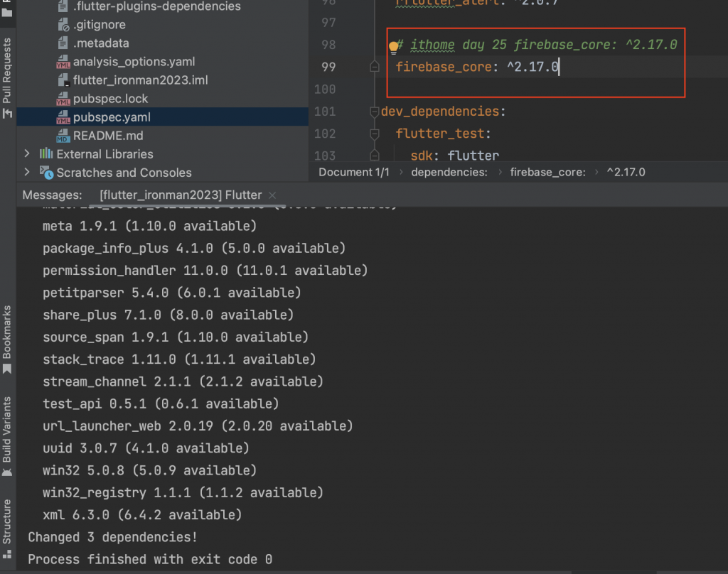Screen dimensions: 728x574
Task: Click the pubspec.yaml YML icon
Action: click(63, 117)
